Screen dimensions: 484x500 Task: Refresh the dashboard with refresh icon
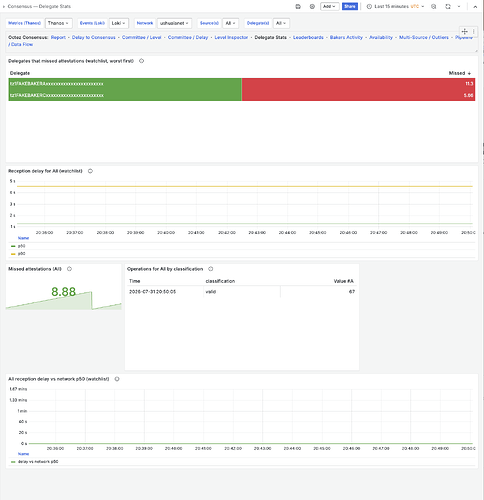pos(448,7)
